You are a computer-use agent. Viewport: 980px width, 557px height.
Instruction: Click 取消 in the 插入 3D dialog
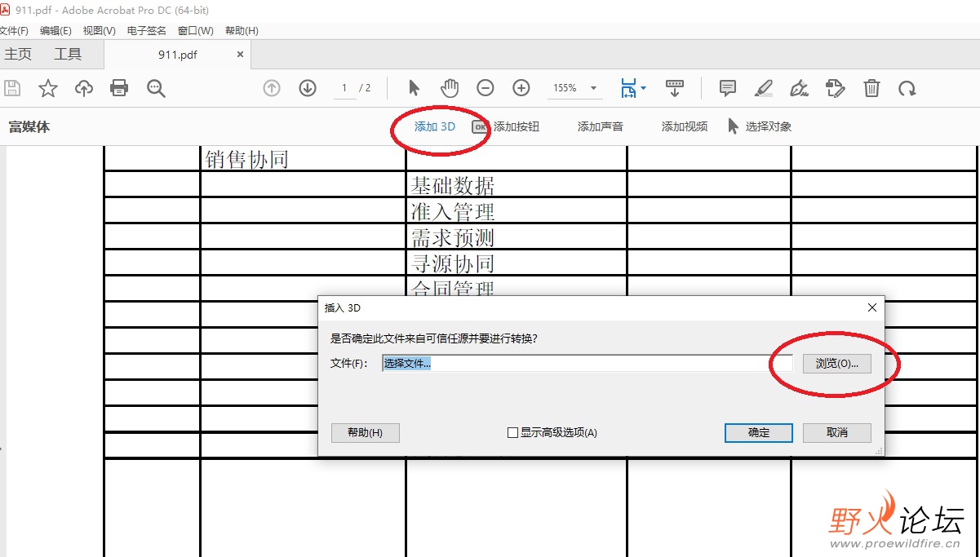pos(837,432)
